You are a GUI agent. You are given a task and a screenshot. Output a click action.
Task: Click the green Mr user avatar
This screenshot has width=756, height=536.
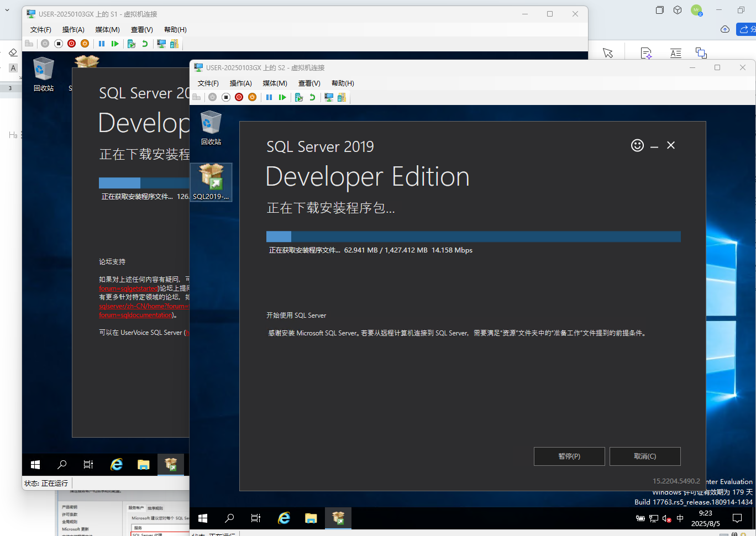coord(696,10)
